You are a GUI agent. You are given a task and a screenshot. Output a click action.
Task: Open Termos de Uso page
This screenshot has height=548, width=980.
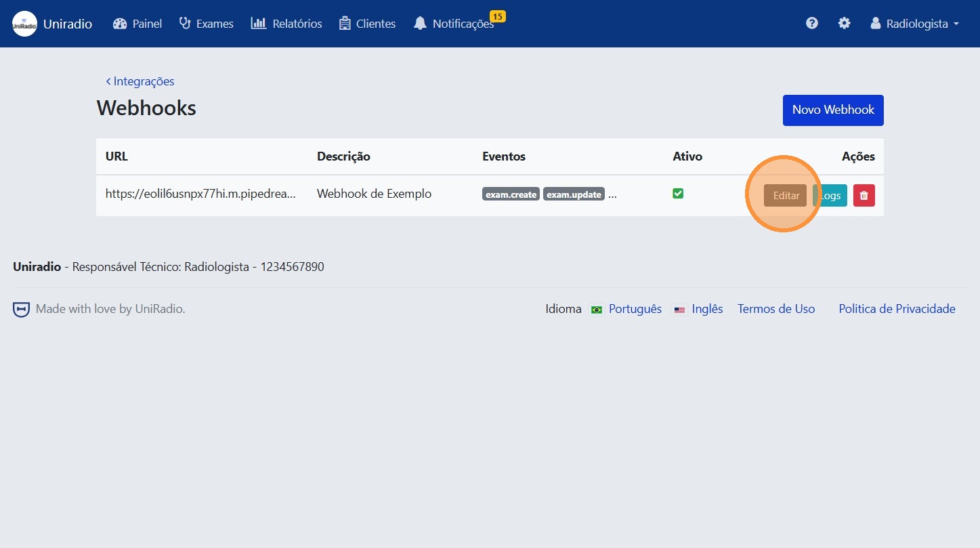pos(776,308)
